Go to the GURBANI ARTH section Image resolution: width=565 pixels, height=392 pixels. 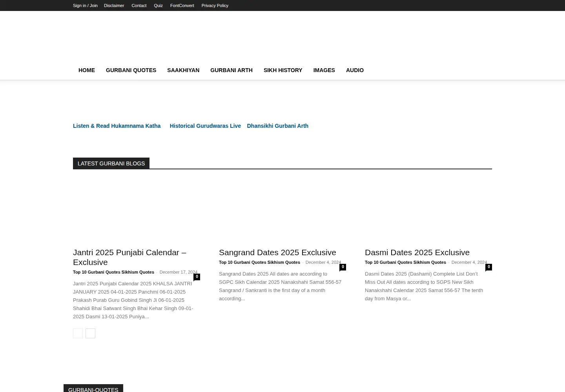coord(231,70)
